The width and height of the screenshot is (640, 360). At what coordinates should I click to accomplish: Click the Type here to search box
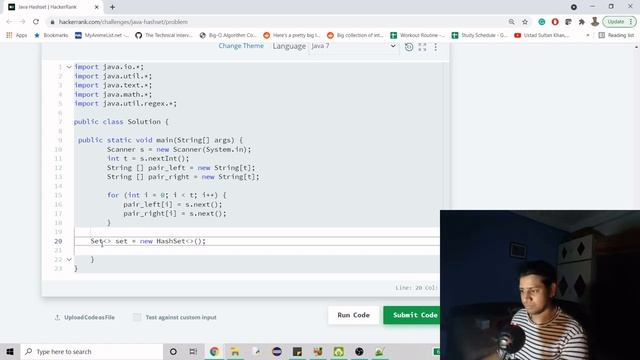tap(92, 351)
